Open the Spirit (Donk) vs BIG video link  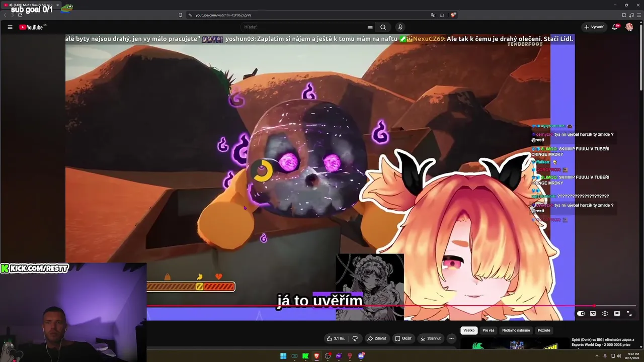click(603, 342)
